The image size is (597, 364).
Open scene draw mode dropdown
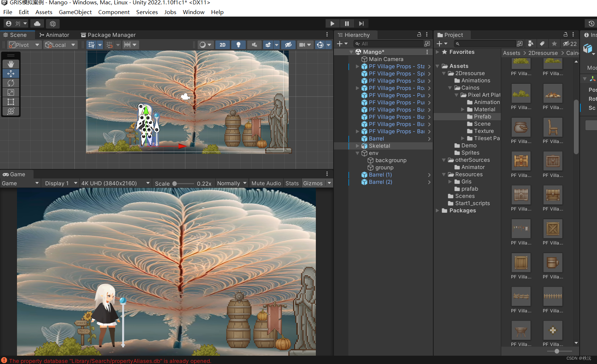[x=205, y=45]
